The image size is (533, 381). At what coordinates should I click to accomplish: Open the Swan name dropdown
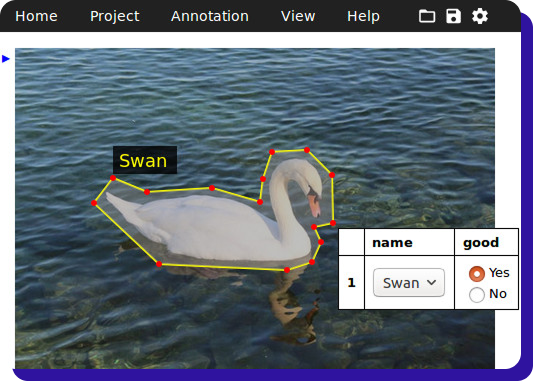point(409,282)
